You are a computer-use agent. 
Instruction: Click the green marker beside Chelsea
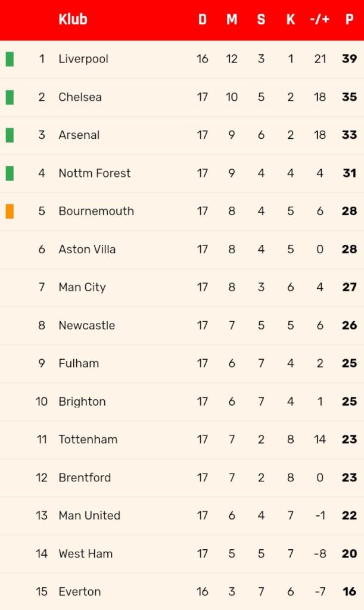(x=10, y=97)
